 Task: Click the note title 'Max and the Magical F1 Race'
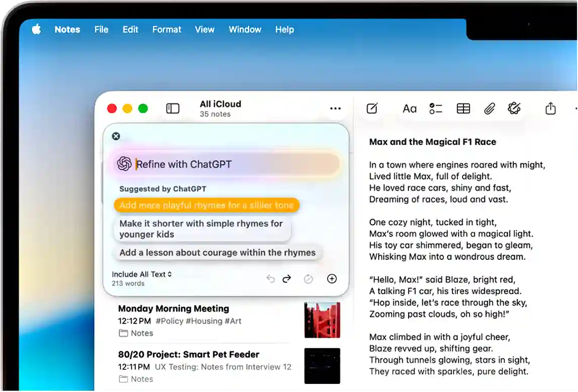(x=432, y=142)
